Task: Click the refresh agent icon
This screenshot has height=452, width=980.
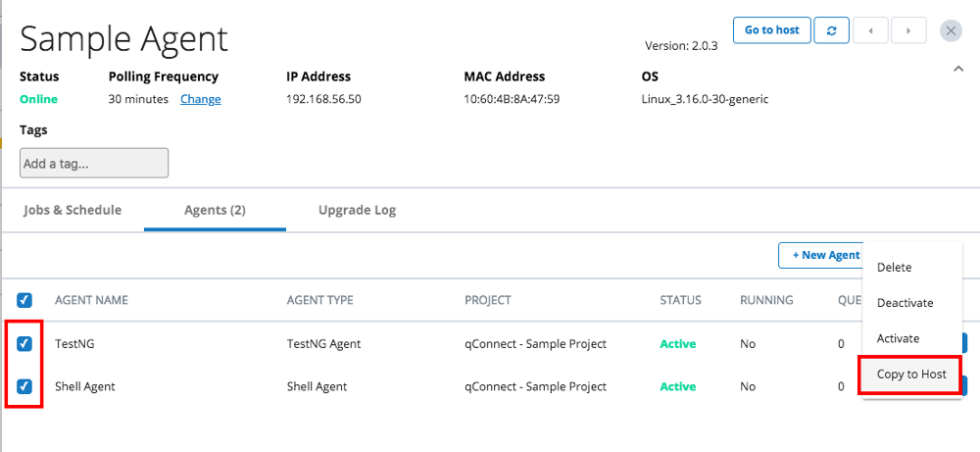Action: pyautogui.click(x=831, y=30)
